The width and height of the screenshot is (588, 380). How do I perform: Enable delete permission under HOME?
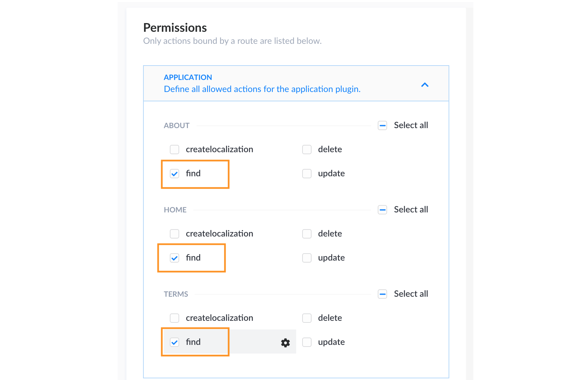click(x=307, y=234)
